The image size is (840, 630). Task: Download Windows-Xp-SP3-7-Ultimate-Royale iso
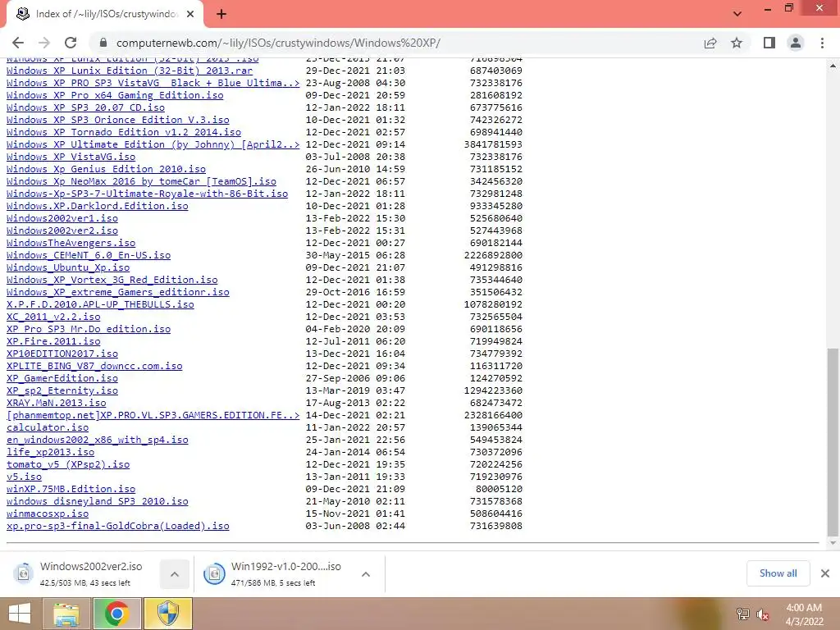[x=148, y=194]
